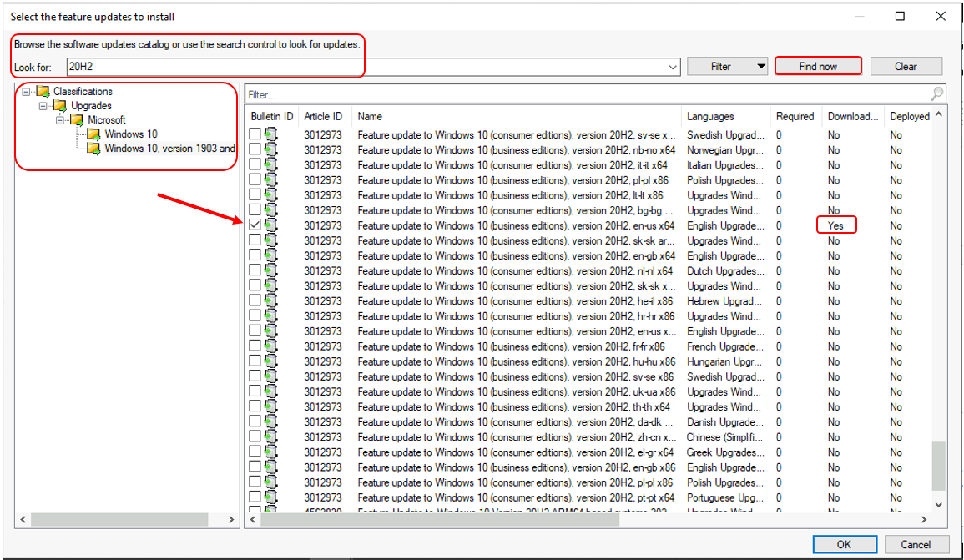Click the Upgrades folder icon in tree
The height and width of the screenshot is (560, 964).
coord(61,106)
